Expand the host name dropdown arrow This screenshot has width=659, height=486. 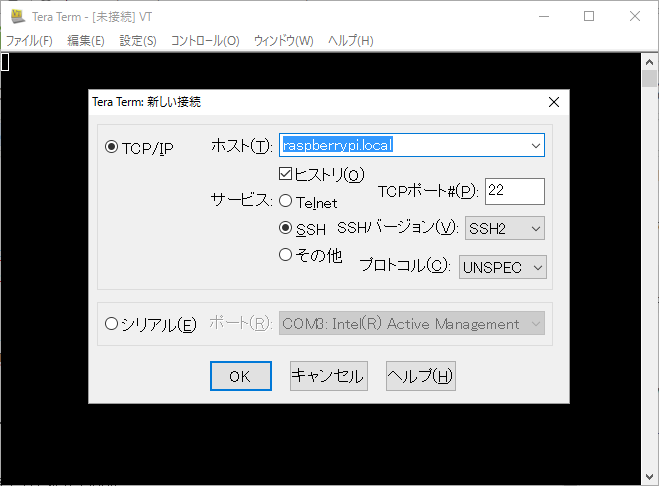535,145
